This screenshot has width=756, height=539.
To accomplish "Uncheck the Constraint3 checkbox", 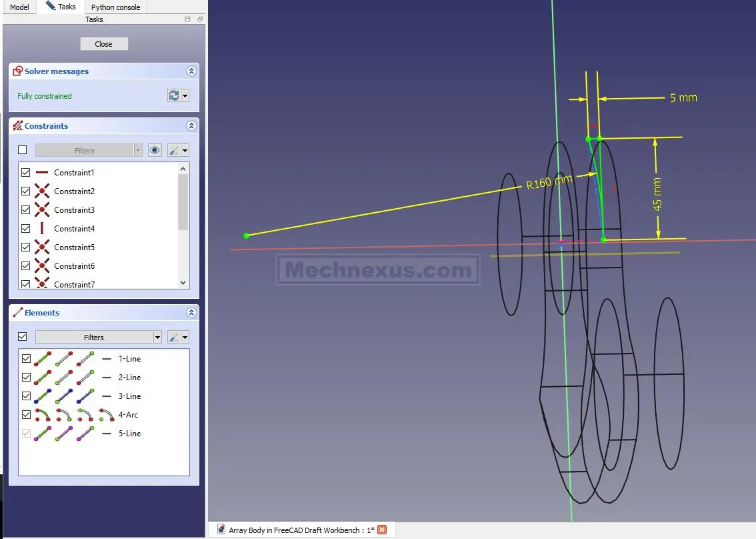I will click(26, 210).
